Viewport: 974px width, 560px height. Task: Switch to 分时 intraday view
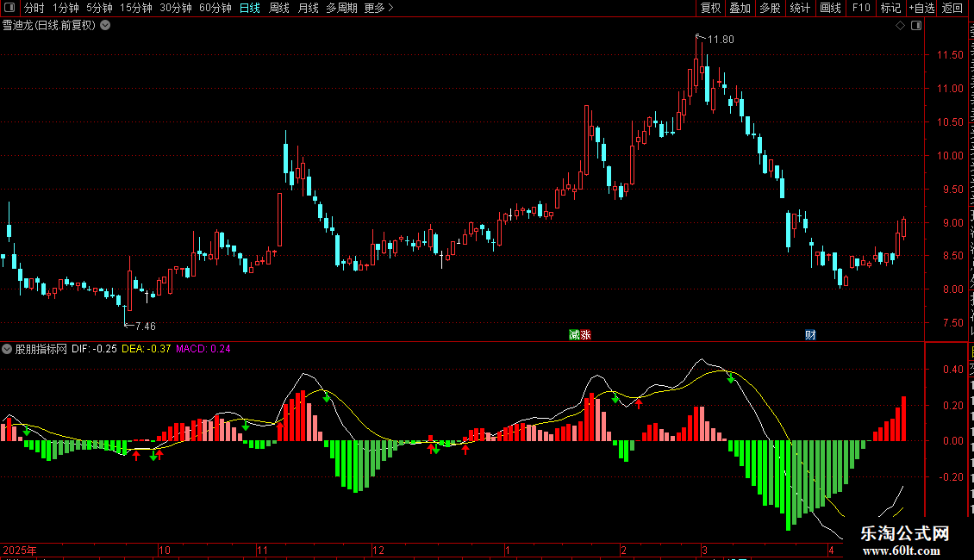(34, 8)
